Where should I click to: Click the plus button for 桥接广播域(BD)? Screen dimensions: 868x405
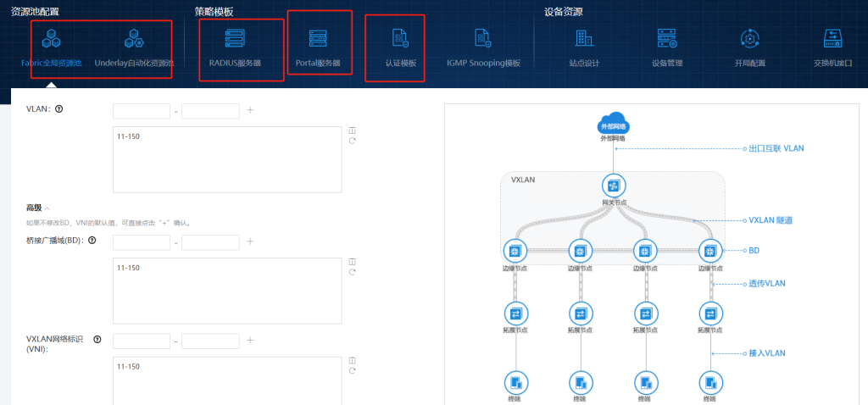tap(250, 242)
